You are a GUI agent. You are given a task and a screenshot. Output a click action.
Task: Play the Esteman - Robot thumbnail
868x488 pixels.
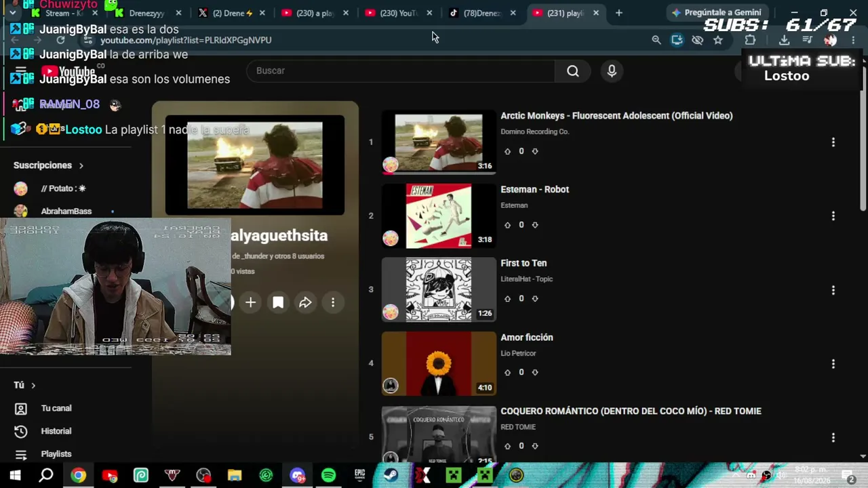point(439,216)
